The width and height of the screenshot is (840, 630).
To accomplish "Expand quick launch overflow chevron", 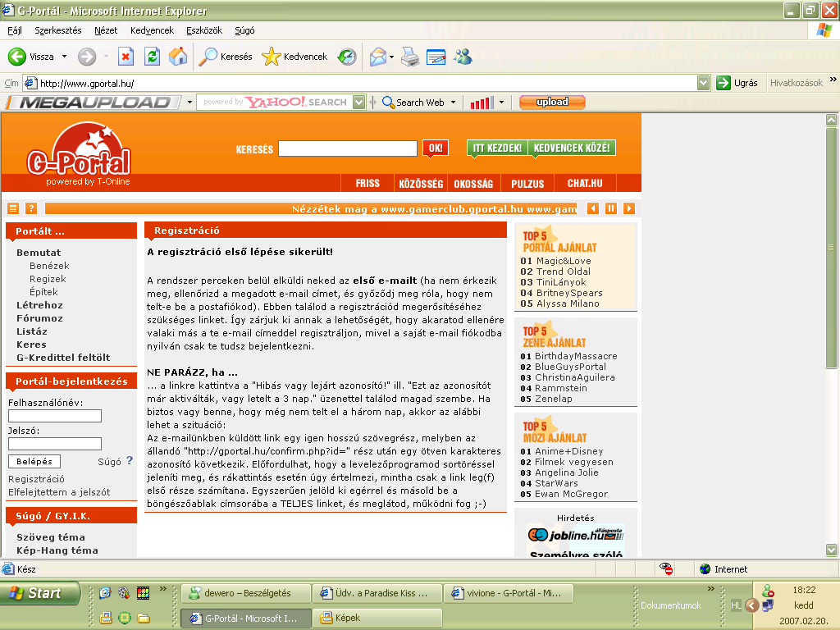I will point(163,588).
